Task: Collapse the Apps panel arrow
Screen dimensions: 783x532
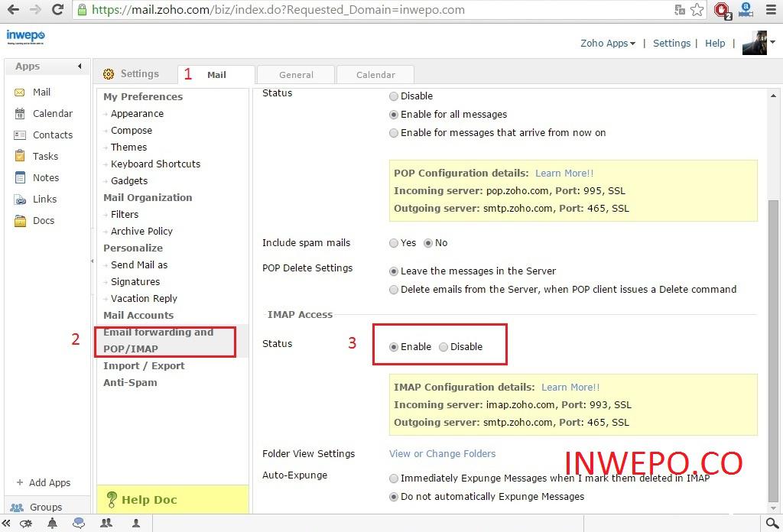Action: 80,66
